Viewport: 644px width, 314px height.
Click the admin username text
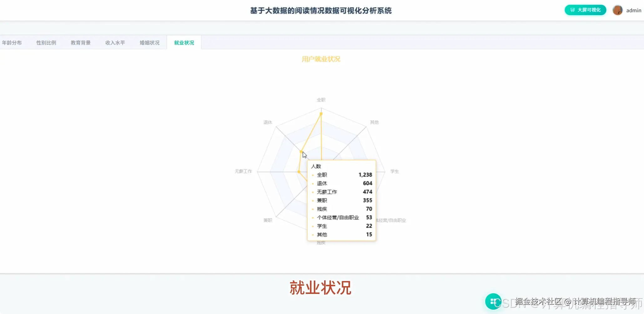(x=633, y=10)
